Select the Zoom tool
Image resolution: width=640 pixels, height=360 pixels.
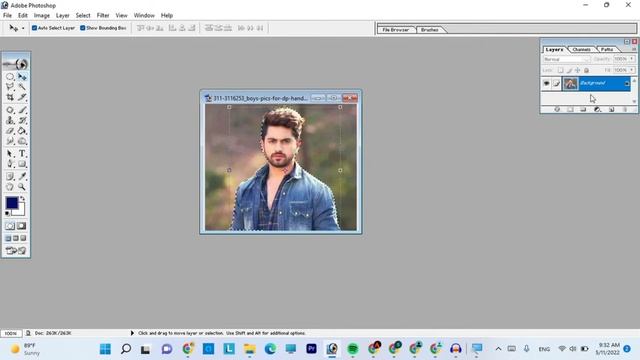coord(22,187)
